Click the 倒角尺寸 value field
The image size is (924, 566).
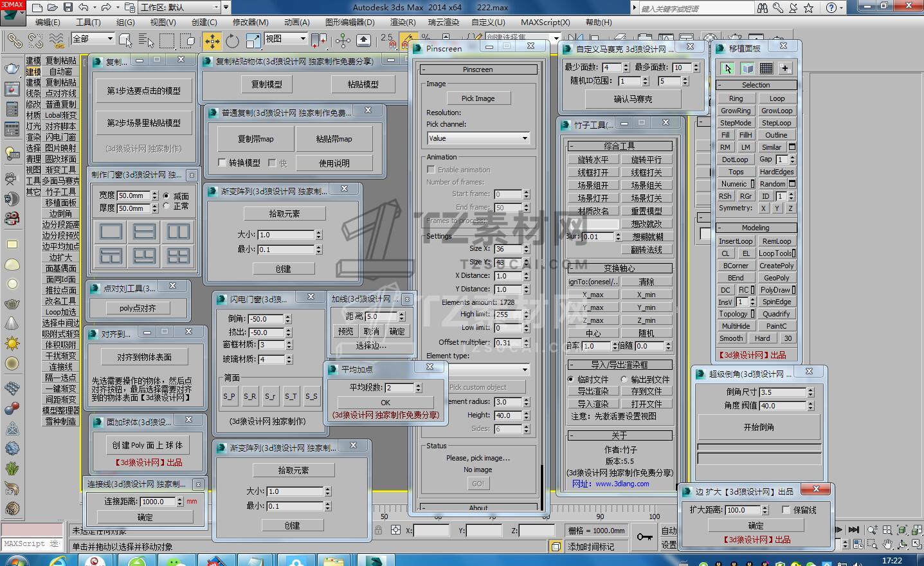[x=782, y=392]
